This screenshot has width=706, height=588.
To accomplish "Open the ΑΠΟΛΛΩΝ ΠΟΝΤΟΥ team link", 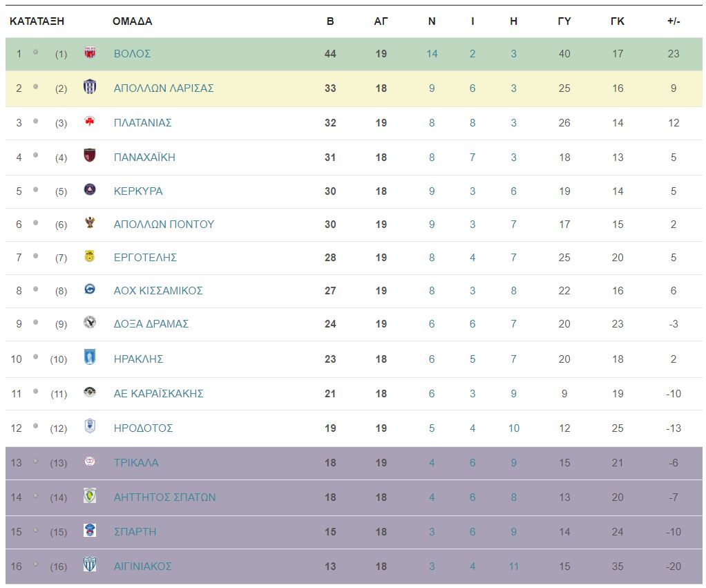I will tap(164, 225).
